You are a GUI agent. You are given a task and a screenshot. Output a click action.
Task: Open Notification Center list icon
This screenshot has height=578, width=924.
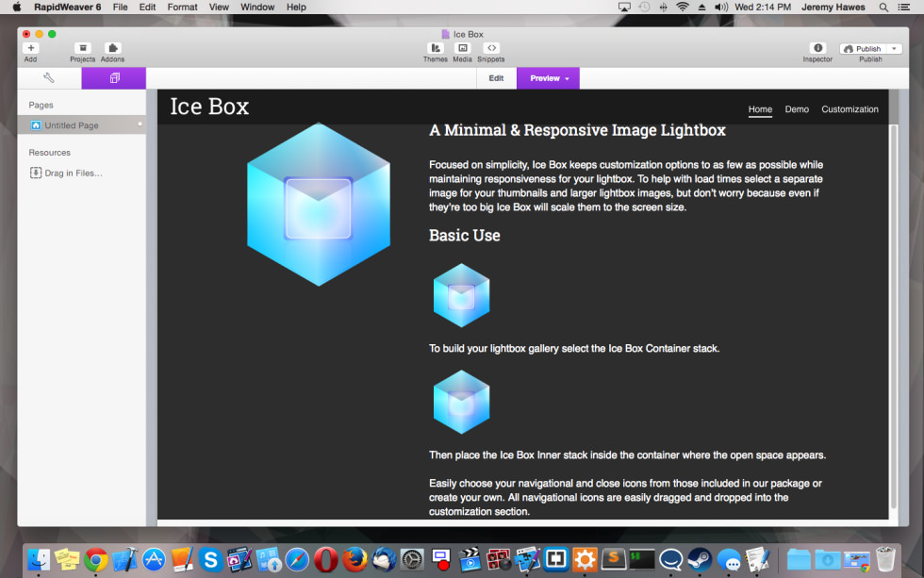(903, 7)
